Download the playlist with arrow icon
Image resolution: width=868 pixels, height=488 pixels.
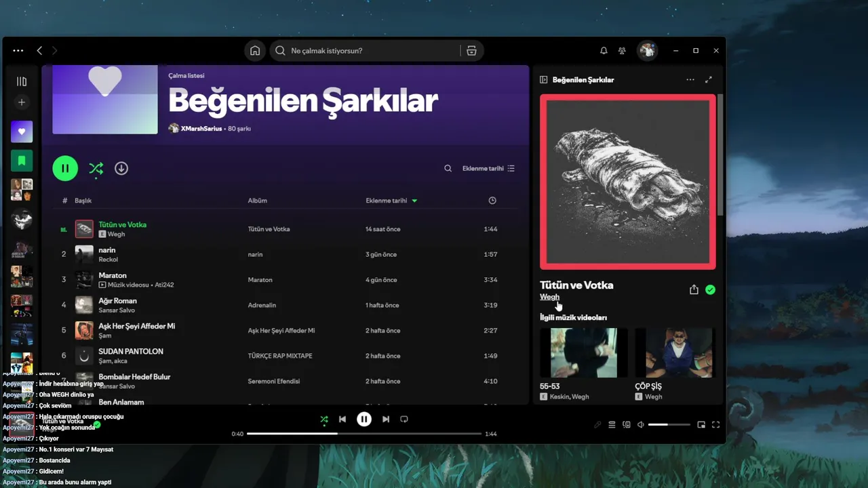(121, 168)
